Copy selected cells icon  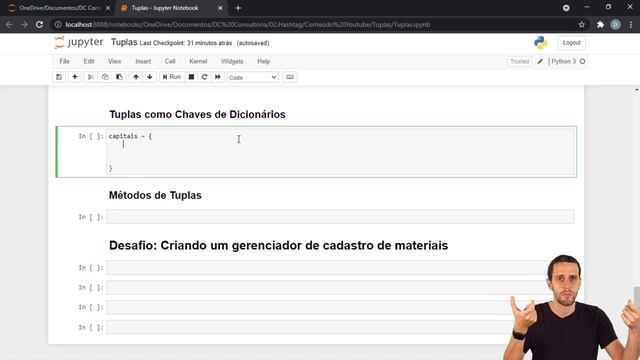click(105, 77)
